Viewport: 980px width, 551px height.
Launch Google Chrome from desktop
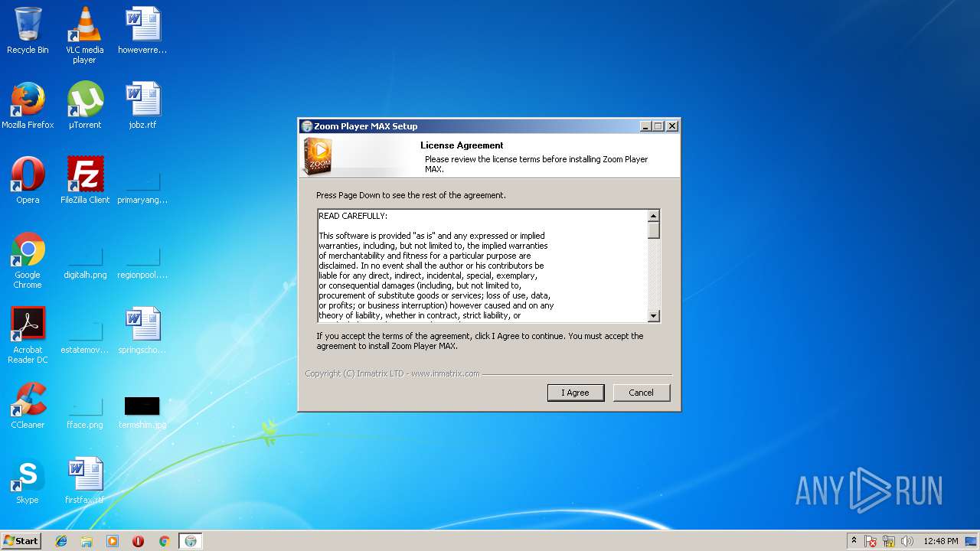(x=28, y=260)
